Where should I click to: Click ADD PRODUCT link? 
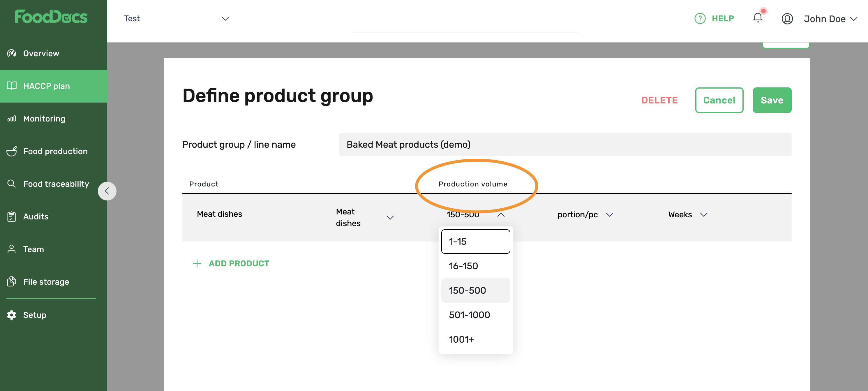[x=239, y=264]
